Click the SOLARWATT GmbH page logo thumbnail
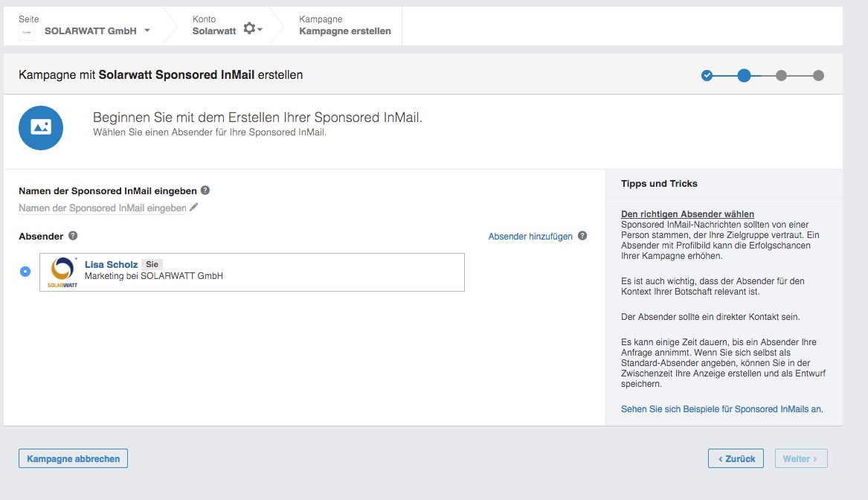868x500 pixels. click(x=27, y=33)
